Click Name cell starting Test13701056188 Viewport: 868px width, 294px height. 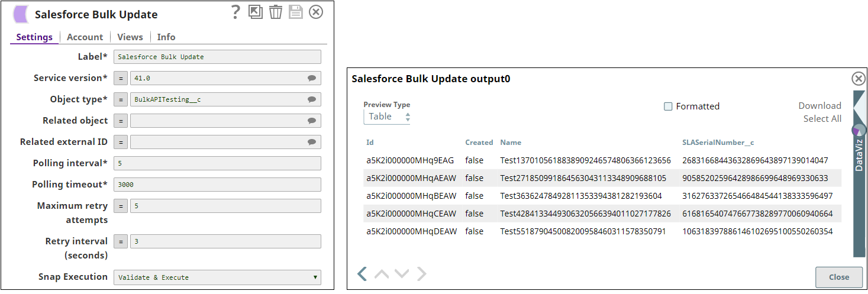point(585,160)
